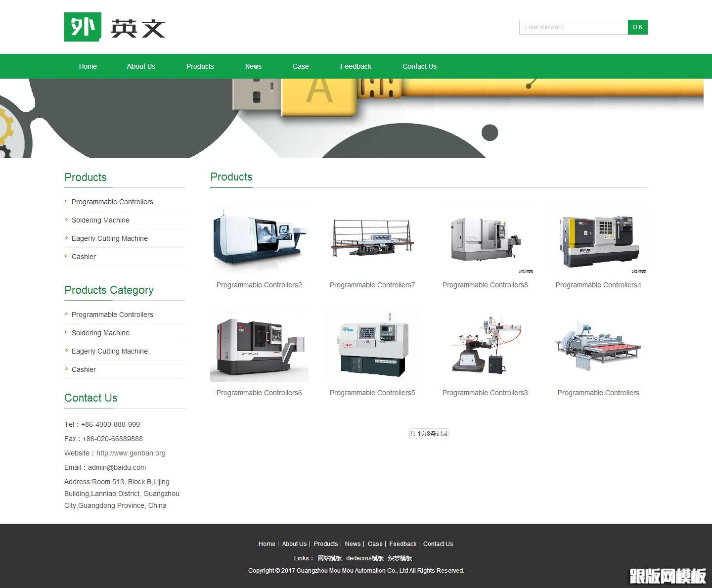Open the Programmable Controllers5 title link

click(372, 393)
